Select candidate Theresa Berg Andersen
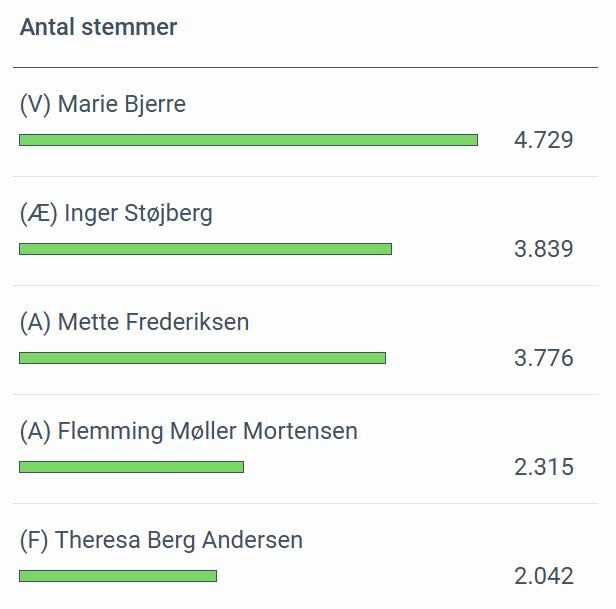 (x=179, y=540)
